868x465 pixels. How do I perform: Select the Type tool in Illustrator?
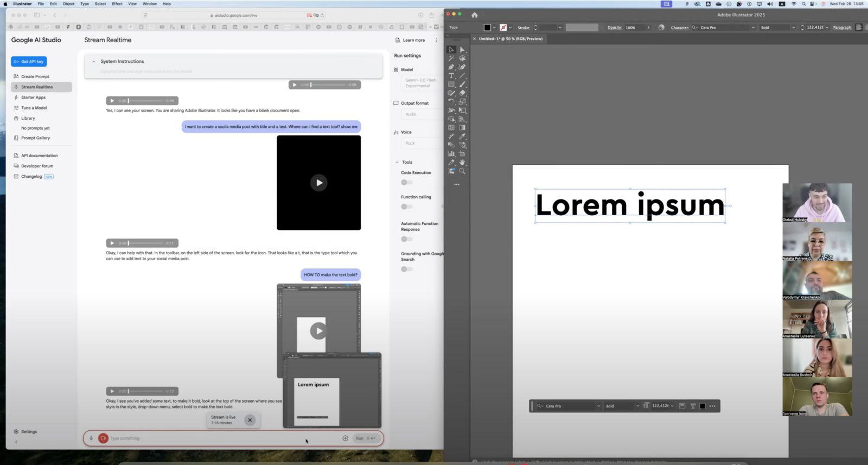coord(451,76)
